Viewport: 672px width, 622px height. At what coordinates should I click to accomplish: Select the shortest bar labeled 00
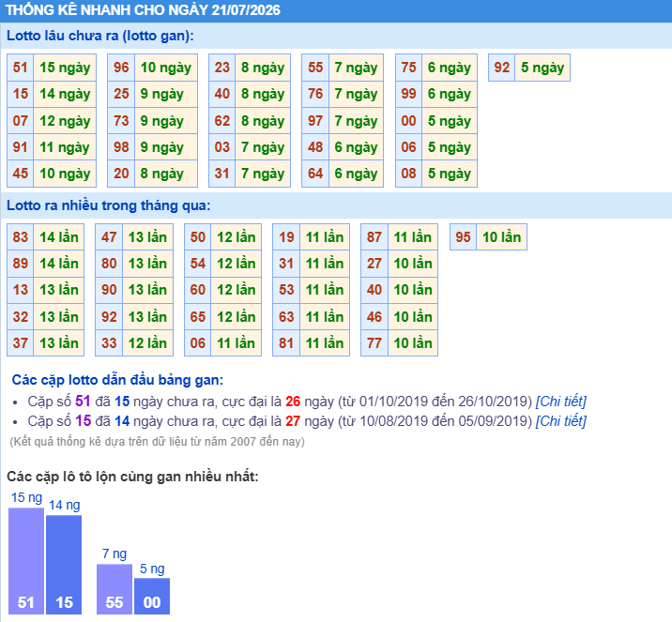(152, 596)
